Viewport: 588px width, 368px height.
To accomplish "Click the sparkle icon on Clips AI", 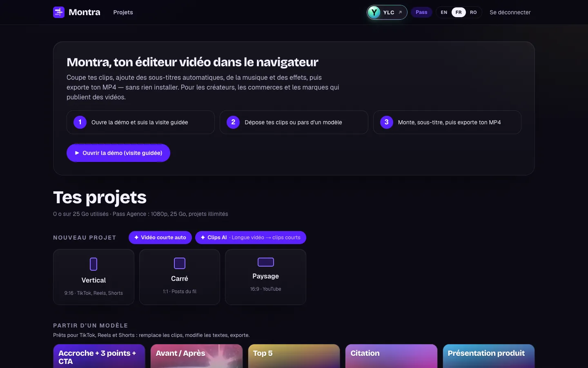I will click(203, 238).
